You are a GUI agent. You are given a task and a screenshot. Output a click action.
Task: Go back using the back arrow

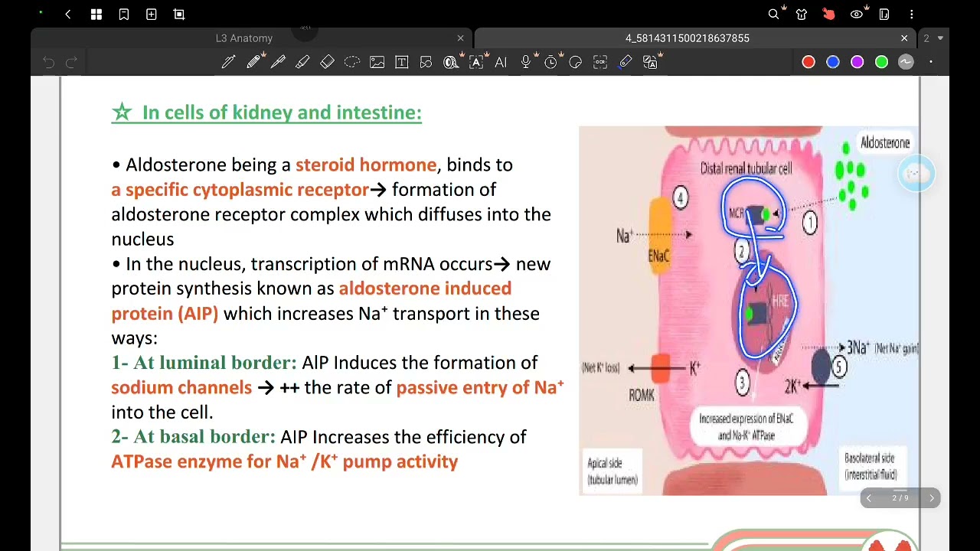[x=68, y=15]
